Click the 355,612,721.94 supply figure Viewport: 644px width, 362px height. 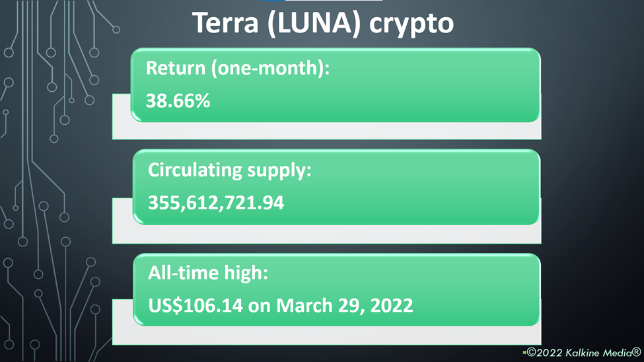pos(215,203)
